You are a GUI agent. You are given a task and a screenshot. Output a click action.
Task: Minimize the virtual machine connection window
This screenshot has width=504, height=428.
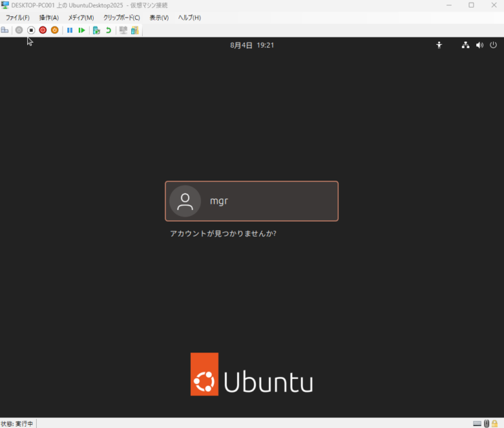point(449,5)
